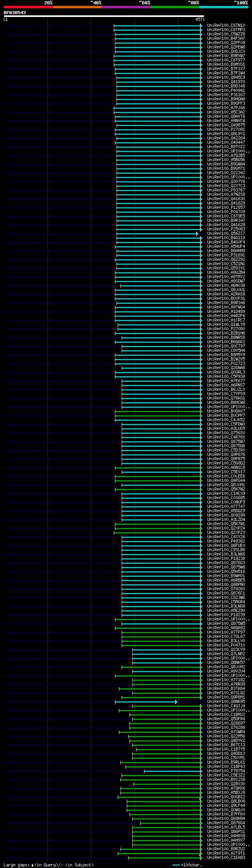Image resolution: width=252 pixels, height=868 pixels.
Task: Click the label UniRef100_A3LUG5
Action: (x=226, y=428)
